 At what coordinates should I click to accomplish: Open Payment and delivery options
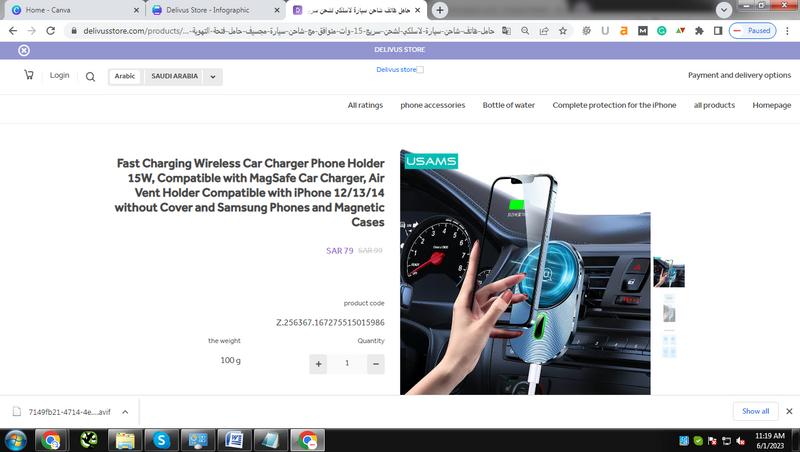pyautogui.click(x=739, y=75)
